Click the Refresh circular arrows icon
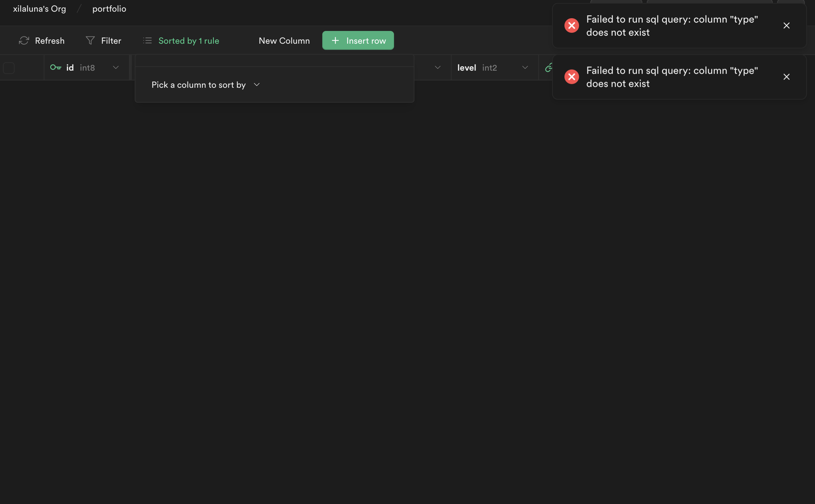Image resolution: width=815 pixels, height=504 pixels. 24,40
